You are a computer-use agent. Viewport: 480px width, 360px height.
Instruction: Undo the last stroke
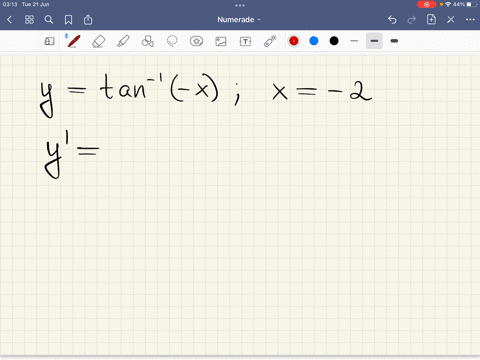(392, 20)
